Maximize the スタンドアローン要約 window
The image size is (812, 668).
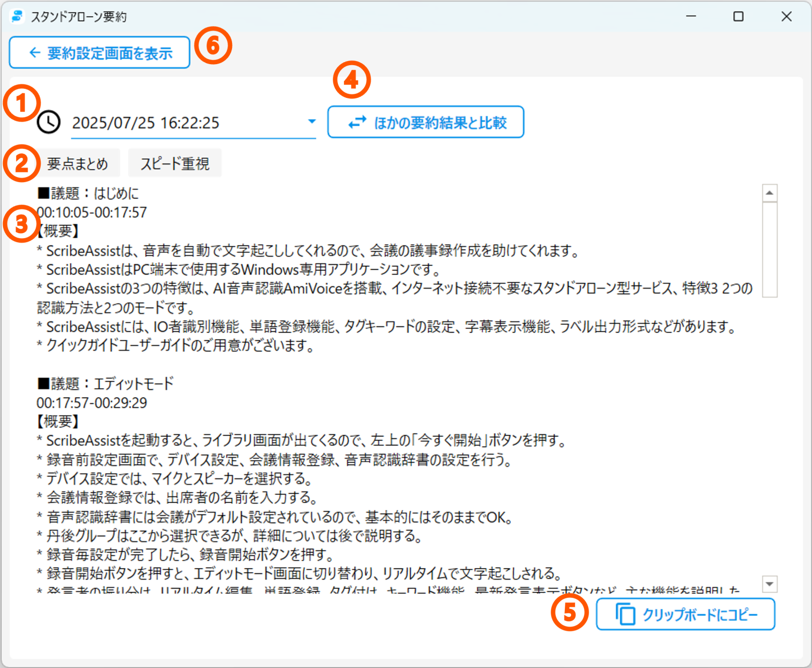pyautogui.click(x=738, y=17)
